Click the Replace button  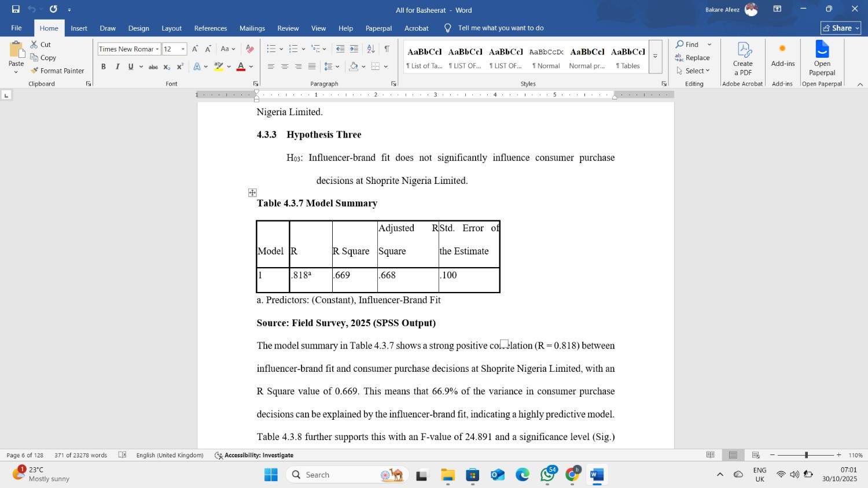692,58
